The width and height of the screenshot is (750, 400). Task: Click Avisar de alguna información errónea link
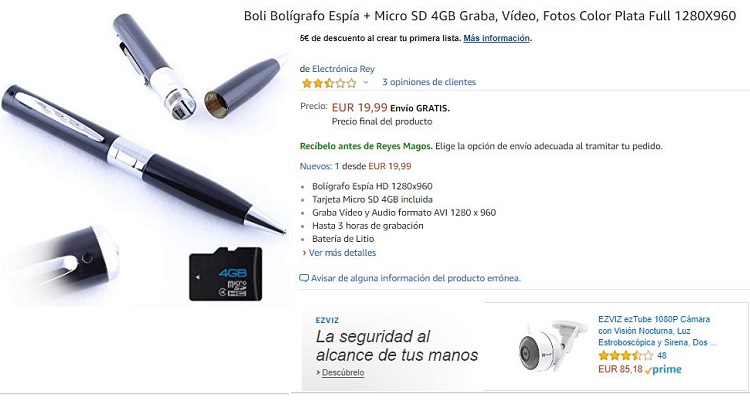pyautogui.click(x=416, y=278)
